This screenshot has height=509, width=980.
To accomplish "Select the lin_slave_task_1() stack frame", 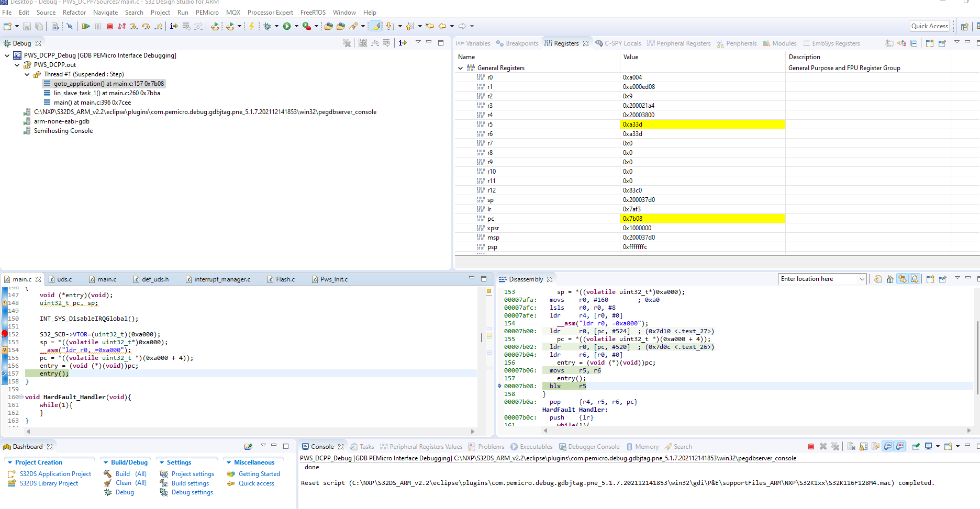I will (x=107, y=93).
